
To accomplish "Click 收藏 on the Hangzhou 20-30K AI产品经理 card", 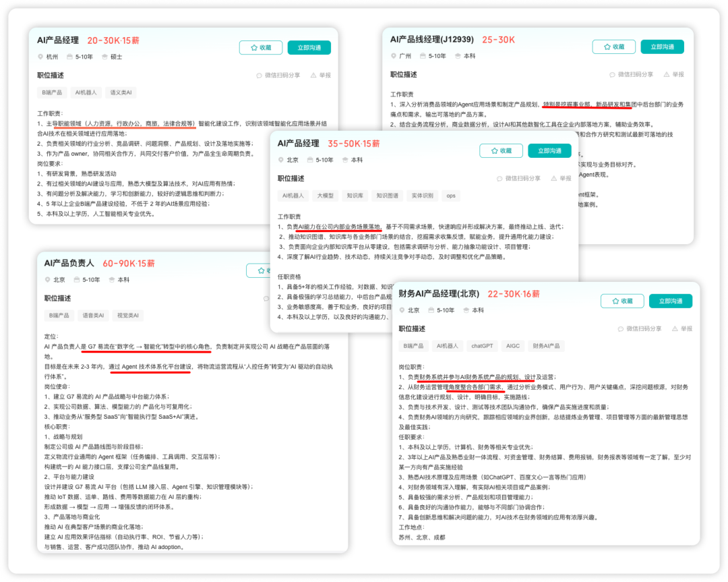I will tap(260, 47).
